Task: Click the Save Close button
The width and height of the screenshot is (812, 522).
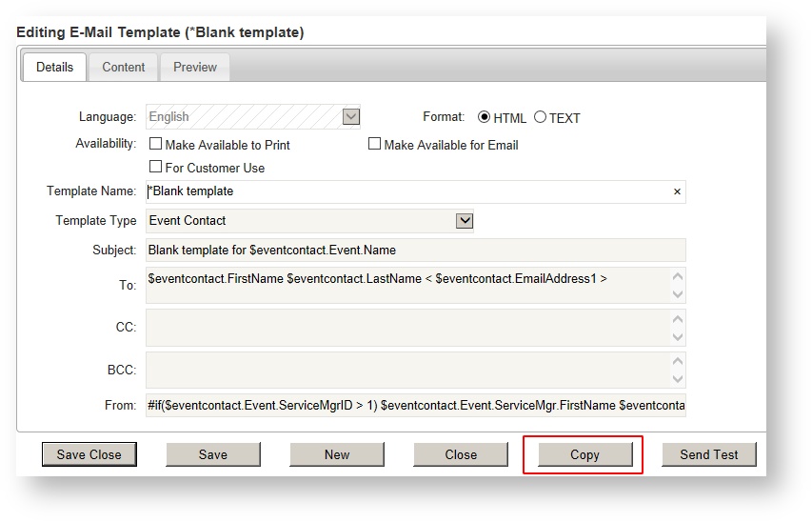Action: point(89,454)
